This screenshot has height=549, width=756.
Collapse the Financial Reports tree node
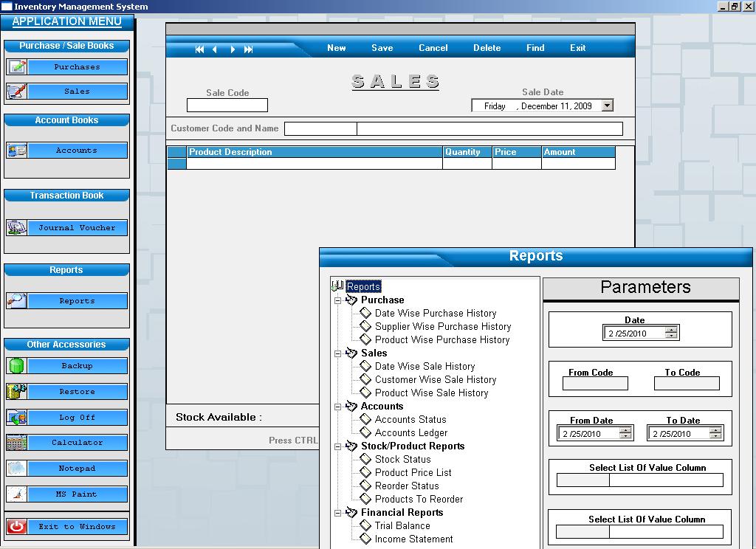click(338, 513)
